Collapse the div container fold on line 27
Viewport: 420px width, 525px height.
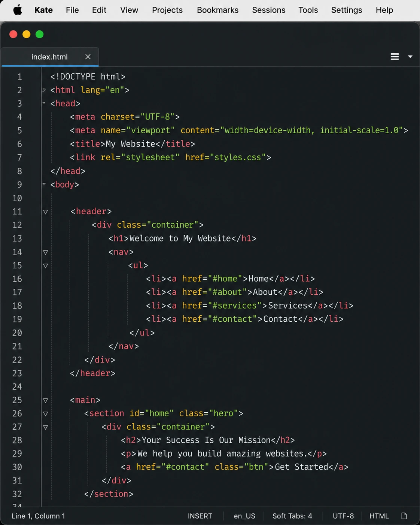point(45,427)
